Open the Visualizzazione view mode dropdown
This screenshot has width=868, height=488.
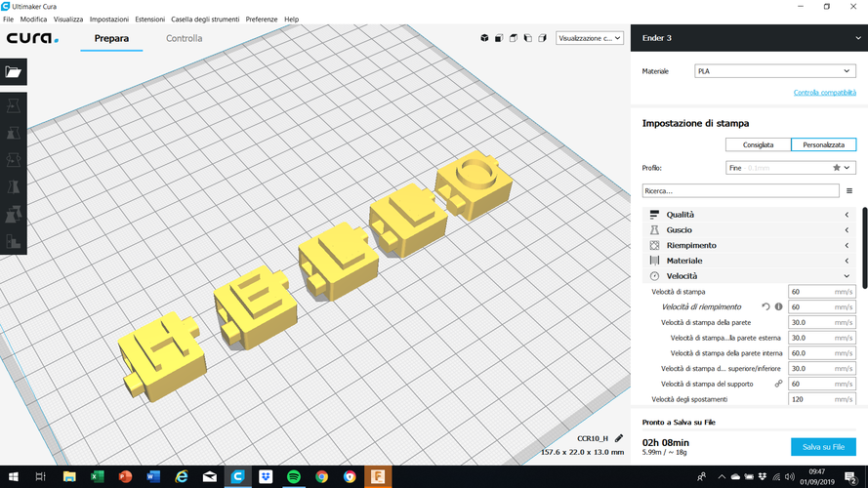[590, 38]
